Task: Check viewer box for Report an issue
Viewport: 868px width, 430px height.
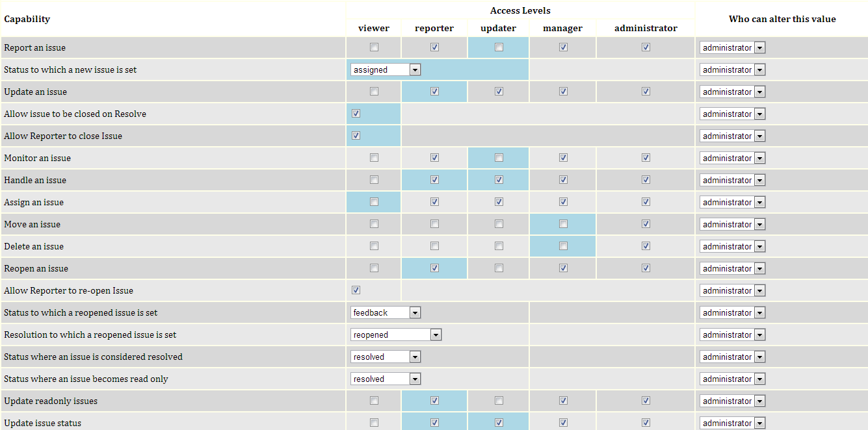Action: [374, 47]
